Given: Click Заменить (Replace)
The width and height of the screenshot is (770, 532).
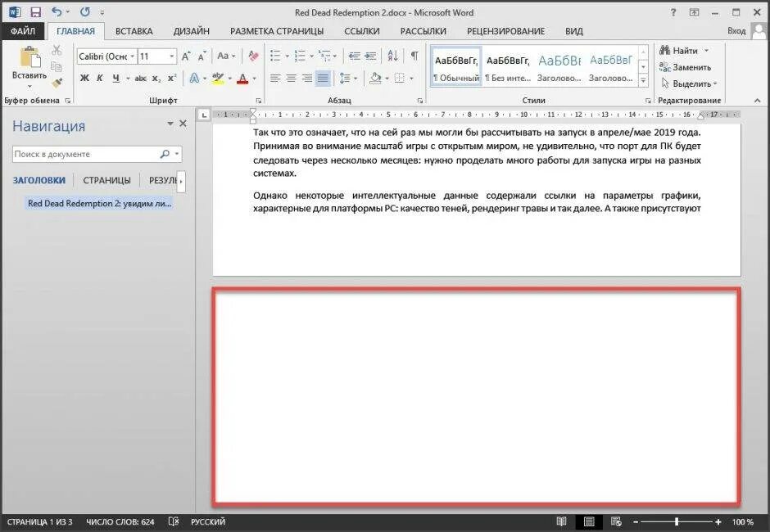Looking at the screenshot, I should click(x=686, y=67).
